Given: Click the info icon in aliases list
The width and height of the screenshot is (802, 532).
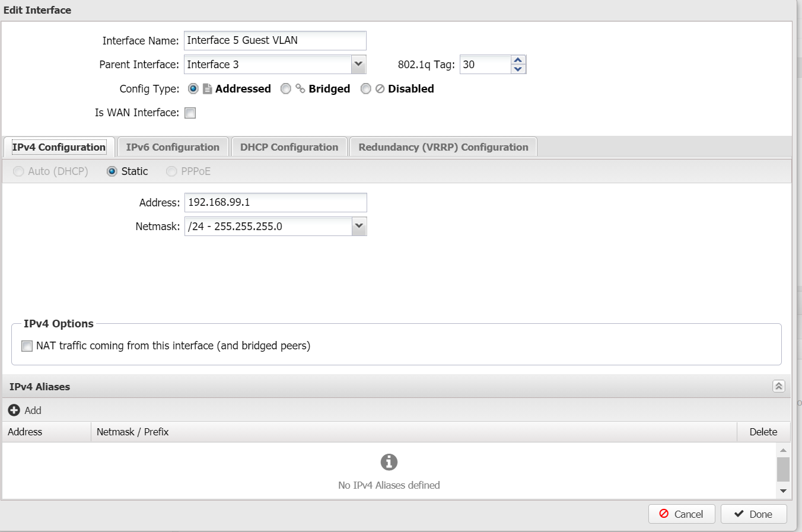Looking at the screenshot, I should pos(389,462).
